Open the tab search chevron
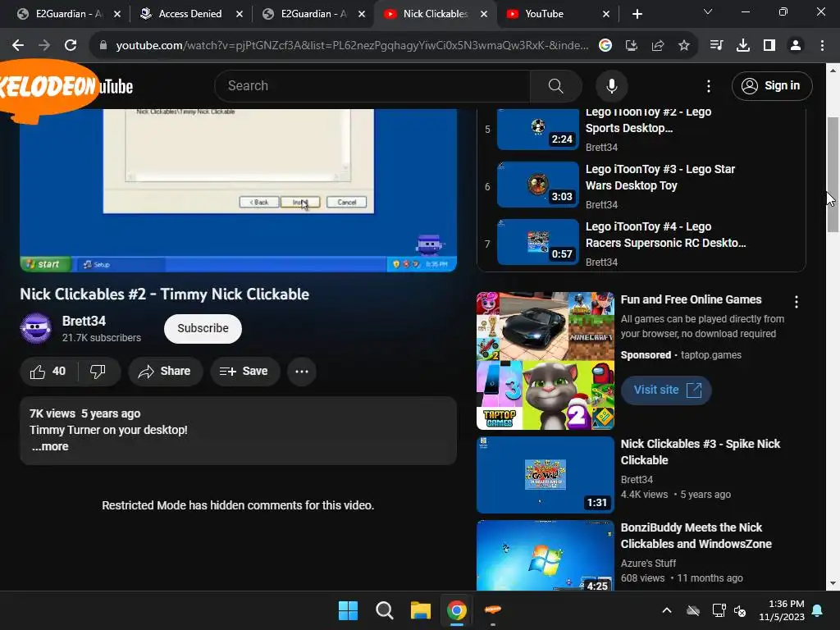 [x=708, y=11]
